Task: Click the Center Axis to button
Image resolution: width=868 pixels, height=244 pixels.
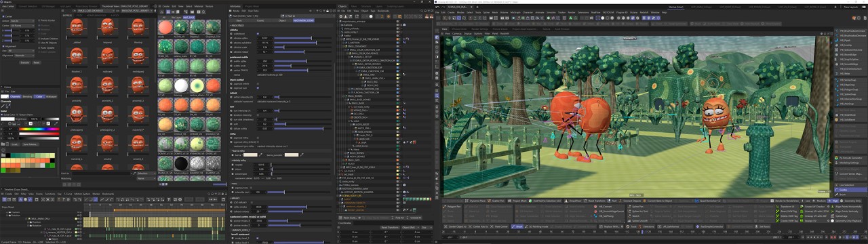Action: [x=478, y=226]
